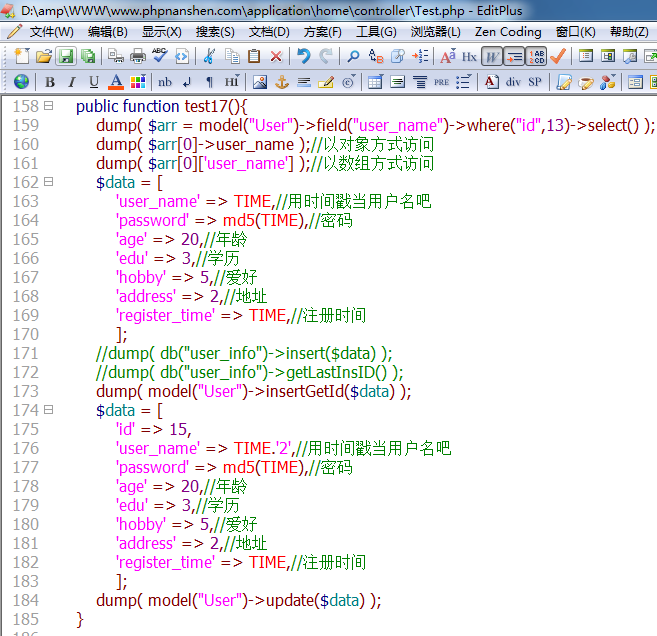Open the 窗口(K) menu

tap(575, 32)
